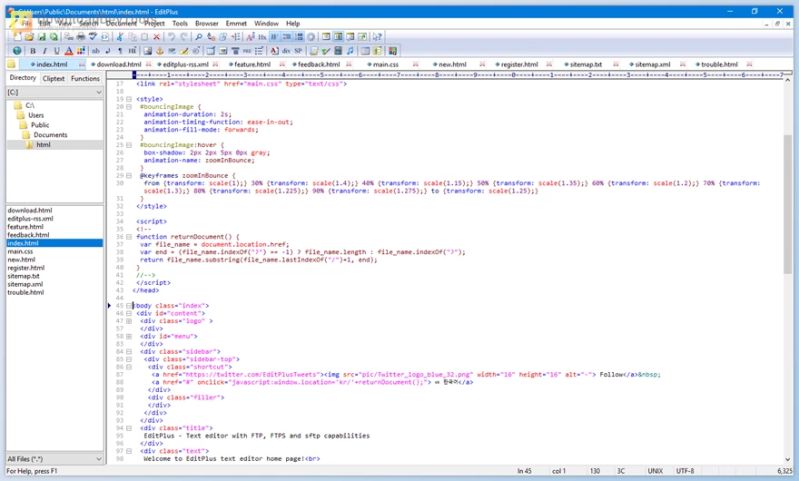Click the Redo arrow icon
Viewport: 799px width, 481px height.
click(184, 37)
